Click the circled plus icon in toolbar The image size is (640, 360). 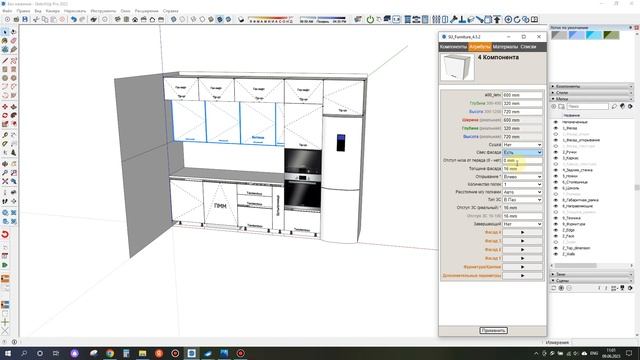508,19
